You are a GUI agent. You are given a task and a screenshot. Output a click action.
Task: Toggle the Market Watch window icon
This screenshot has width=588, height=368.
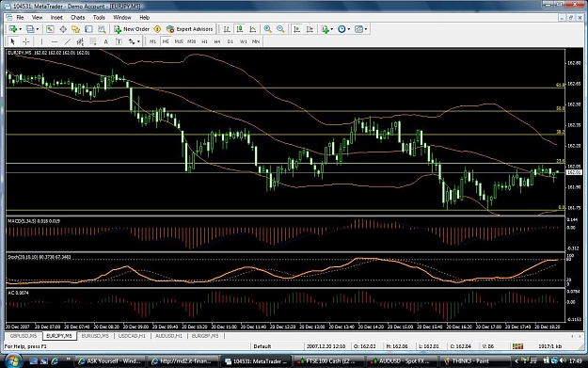50,29
